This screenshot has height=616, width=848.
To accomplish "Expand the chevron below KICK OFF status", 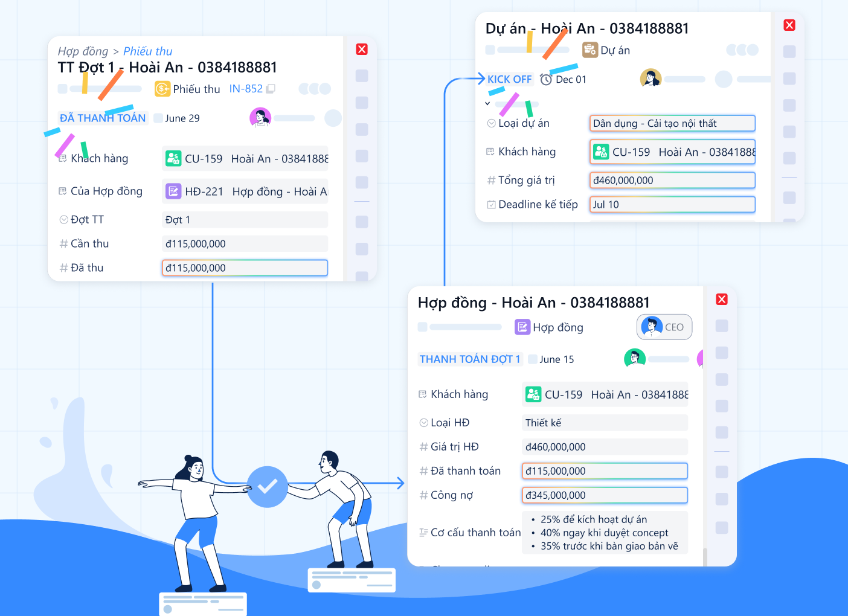I will point(487,103).
